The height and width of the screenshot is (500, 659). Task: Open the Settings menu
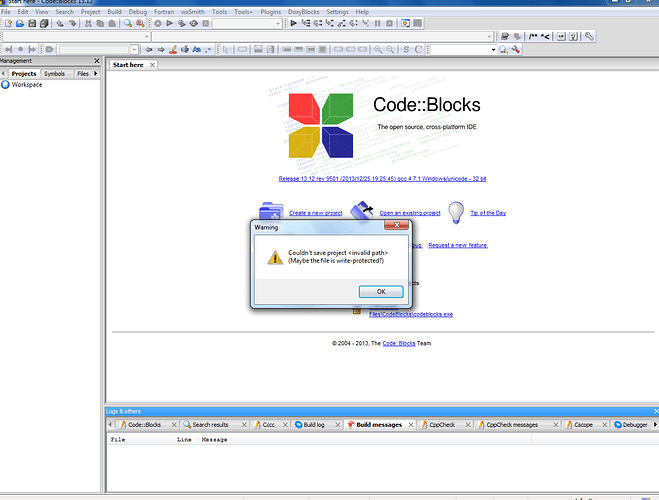click(337, 12)
